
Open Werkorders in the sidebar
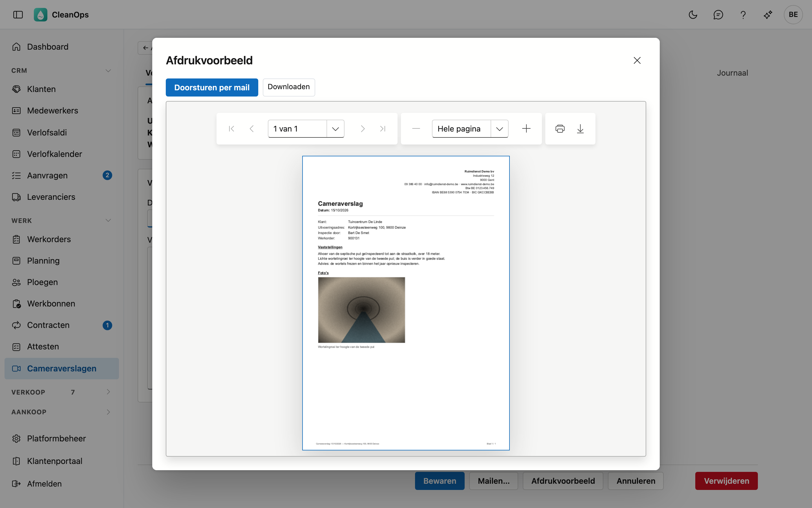pos(62,239)
